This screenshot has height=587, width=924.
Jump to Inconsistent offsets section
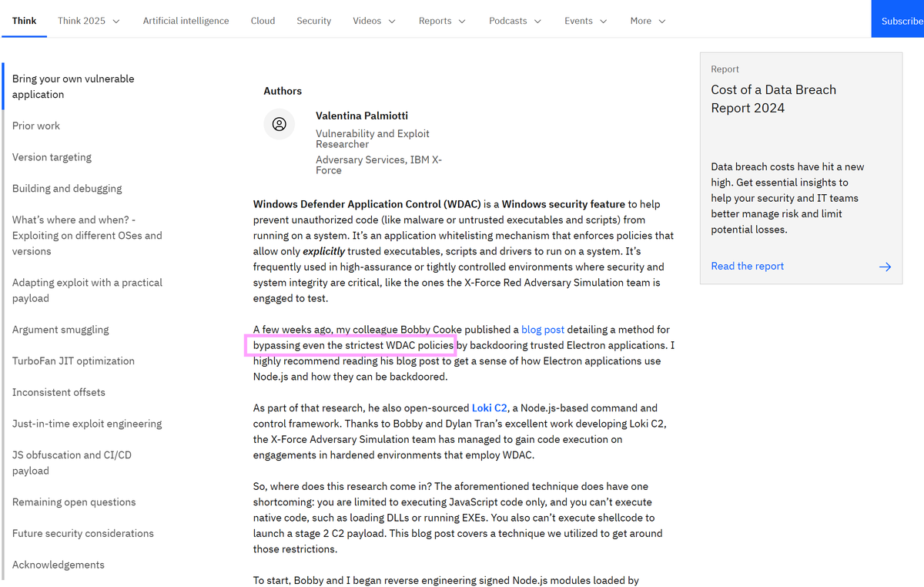[x=59, y=392]
